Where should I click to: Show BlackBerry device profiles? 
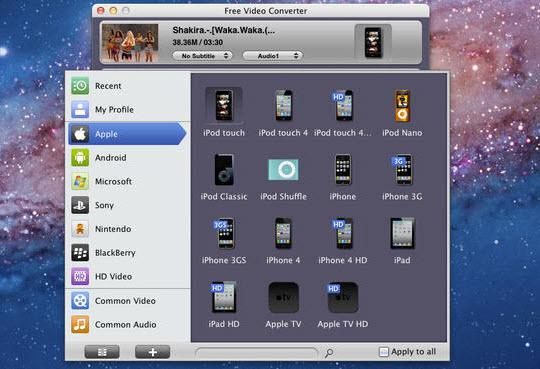128,253
